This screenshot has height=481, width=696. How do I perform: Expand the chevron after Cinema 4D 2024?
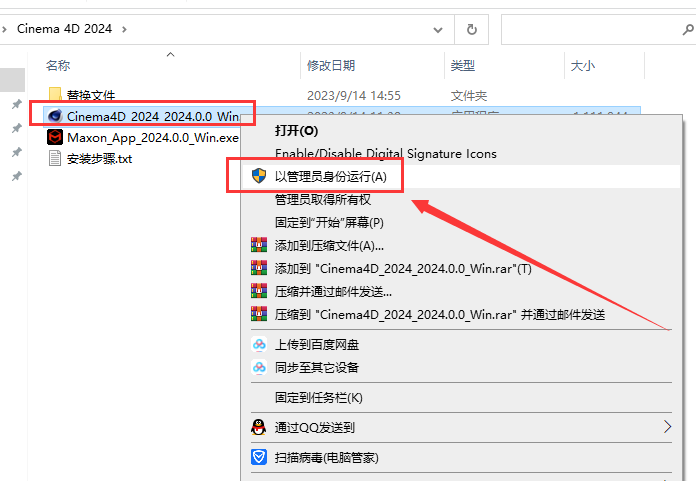124,29
